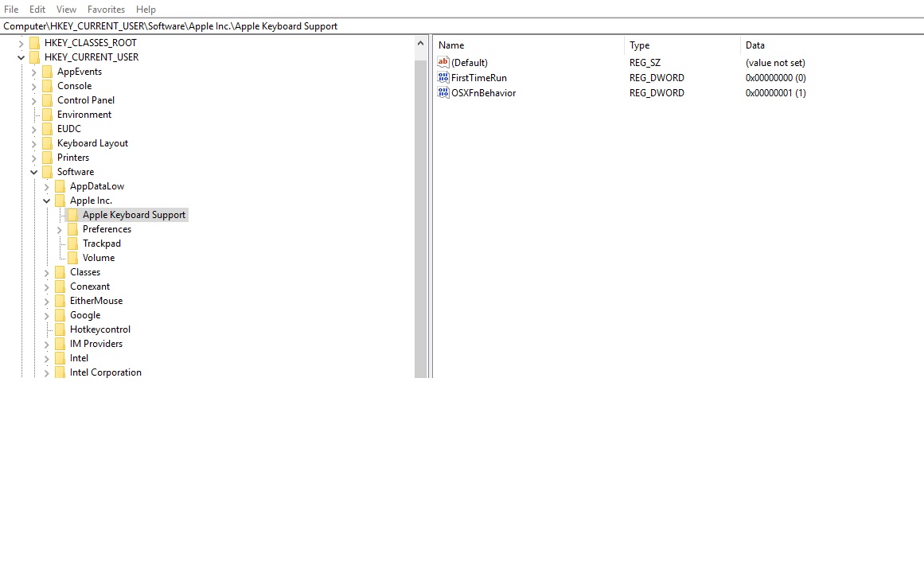924x573 pixels.
Task: Open the File menu
Action: (11, 10)
